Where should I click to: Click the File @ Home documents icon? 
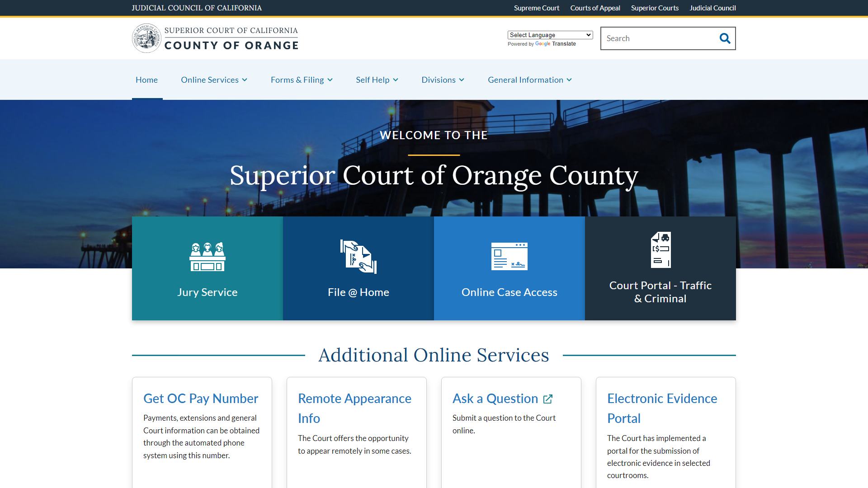[x=359, y=256]
